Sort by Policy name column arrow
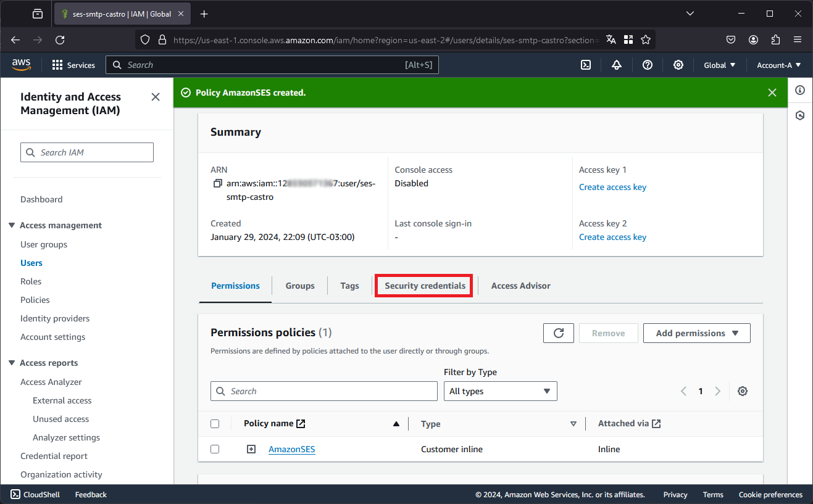The height and width of the screenshot is (504, 813). pos(396,424)
